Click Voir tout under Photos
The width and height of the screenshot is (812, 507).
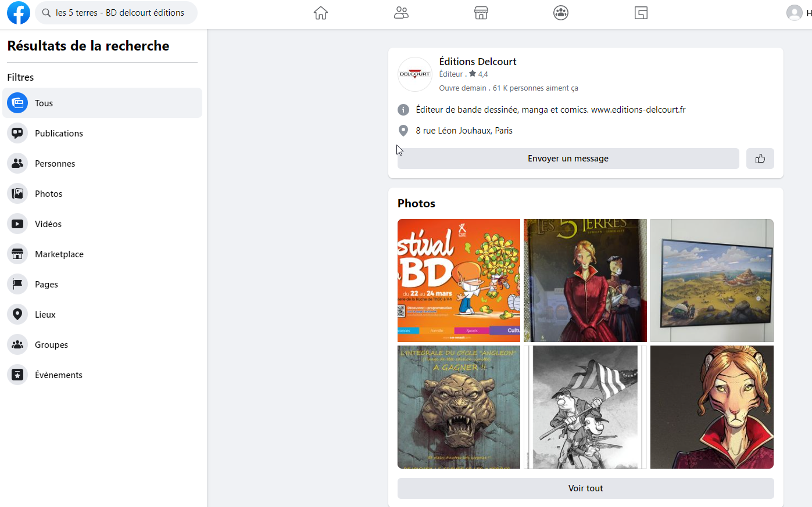[x=586, y=488]
